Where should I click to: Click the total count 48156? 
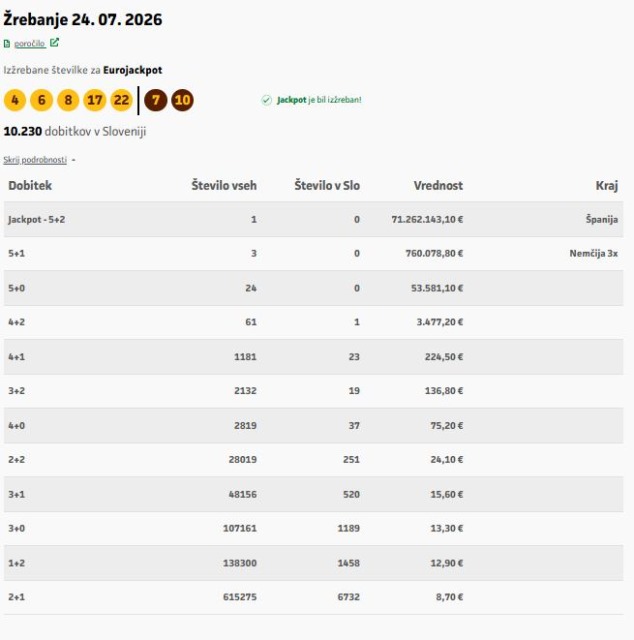pyautogui.click(x=242, y=494)
